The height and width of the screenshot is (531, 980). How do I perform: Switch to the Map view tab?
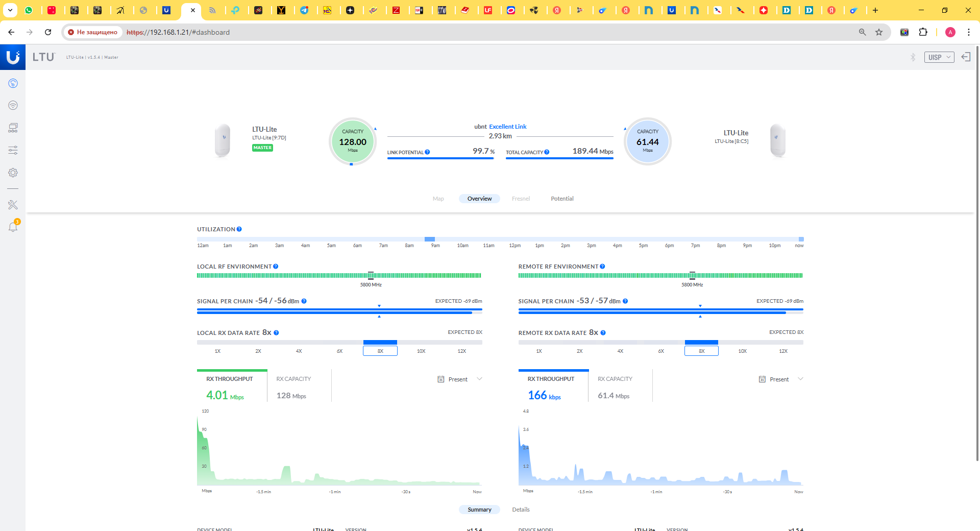pyautogui.click(x=438, y=199)
